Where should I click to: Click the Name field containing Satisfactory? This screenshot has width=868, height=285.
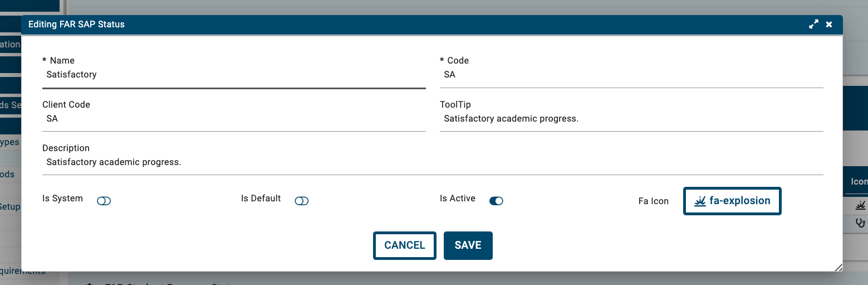coord(234,75)
